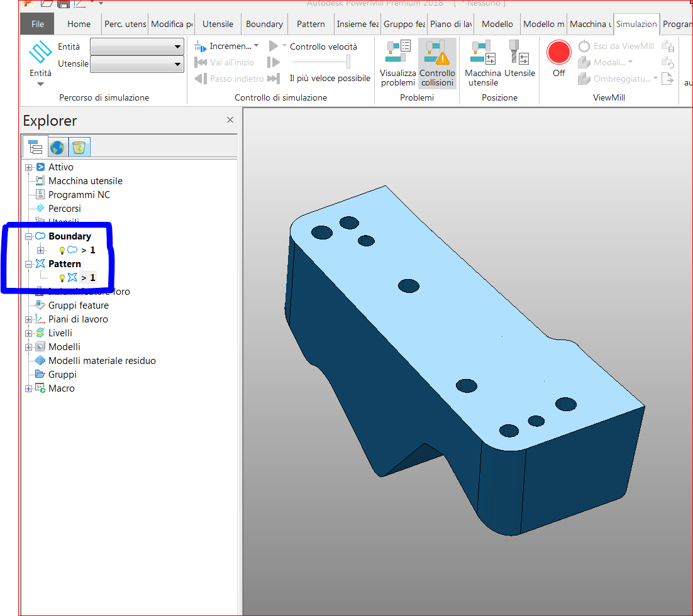Expand the Modelli tree node

pos(28,346)
